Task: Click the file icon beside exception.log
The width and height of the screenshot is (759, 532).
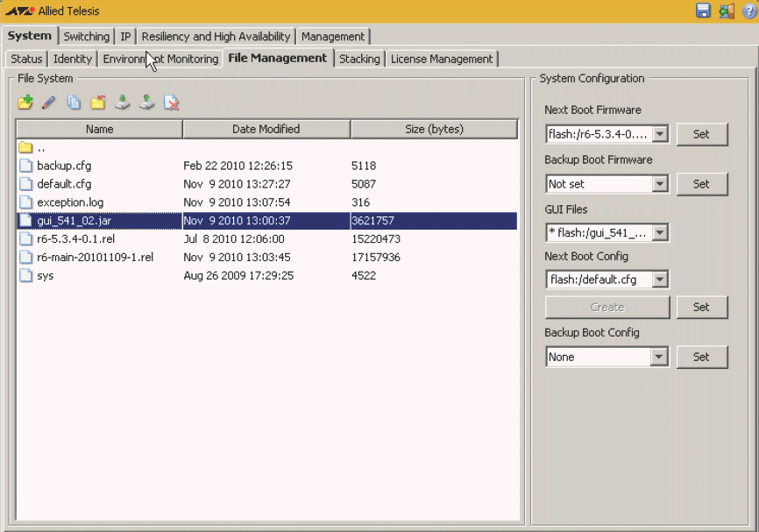Action: coord(25,202)
